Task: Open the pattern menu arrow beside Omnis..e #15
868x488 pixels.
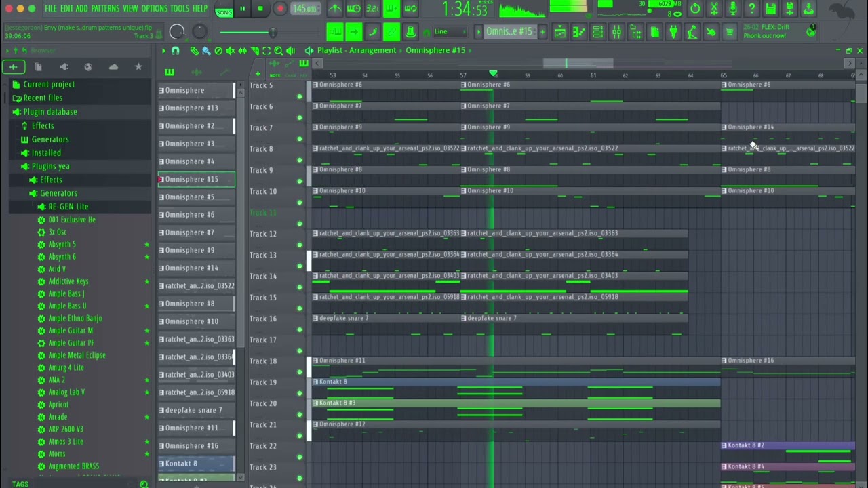Action: point(479,32)
